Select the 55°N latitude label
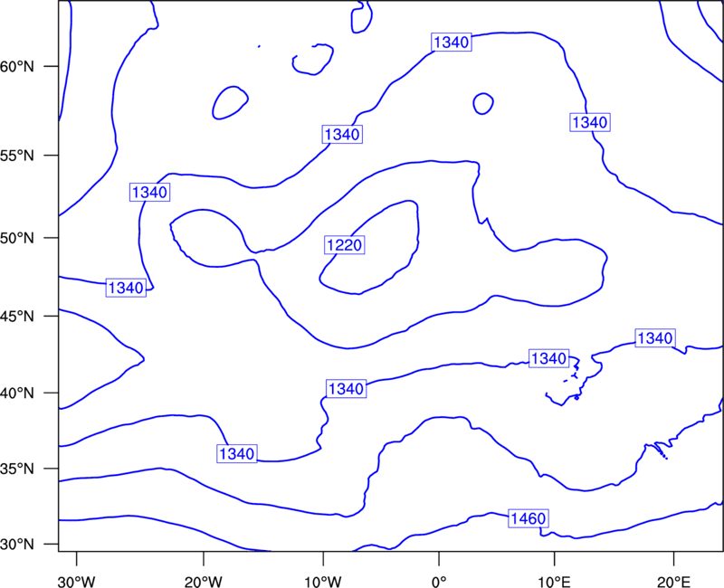The image size is (724, 588). tap(17, 156)
